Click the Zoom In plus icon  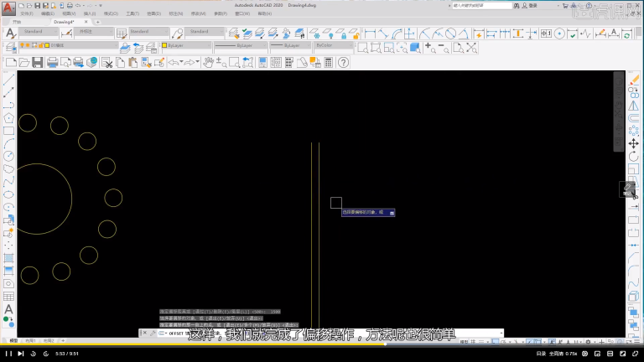pos(429,48)
